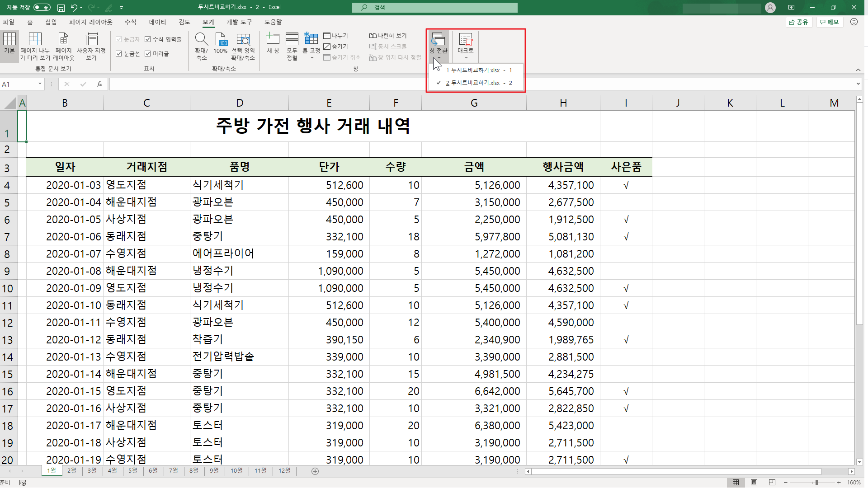Uncheck the Formula Bar checkbox
Image resolution: width=868 pixels, height=488 pixels.
(148, 39)
